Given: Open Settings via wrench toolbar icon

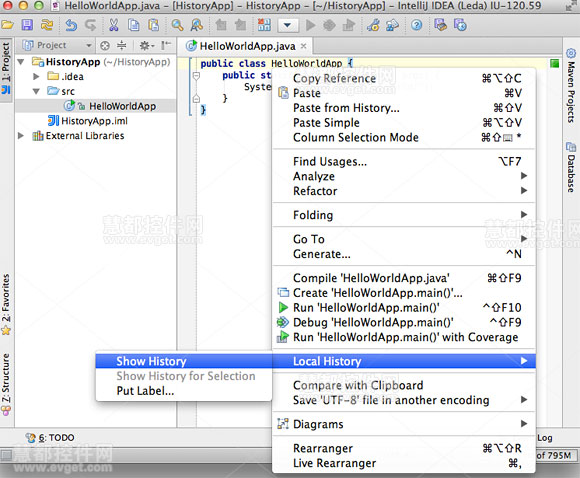Looking at the screenshot, I should [x=373, y=25].
